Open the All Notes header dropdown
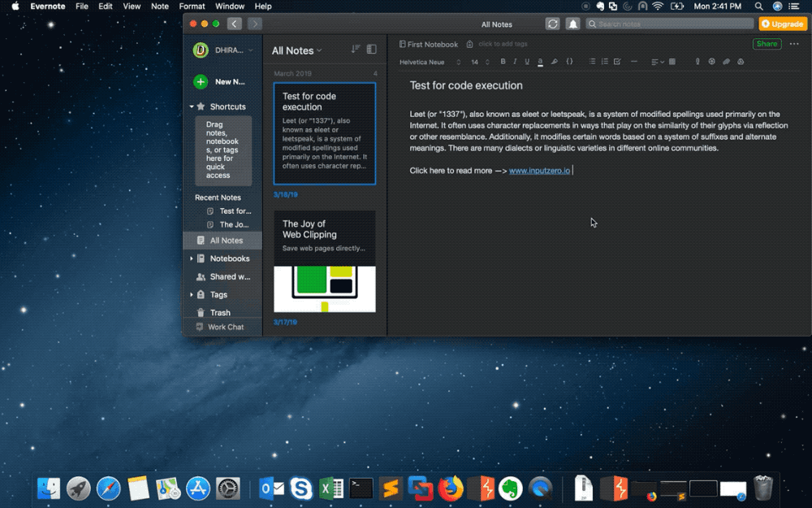The width and height of the screenshot is (812, 508). (296, 50)
